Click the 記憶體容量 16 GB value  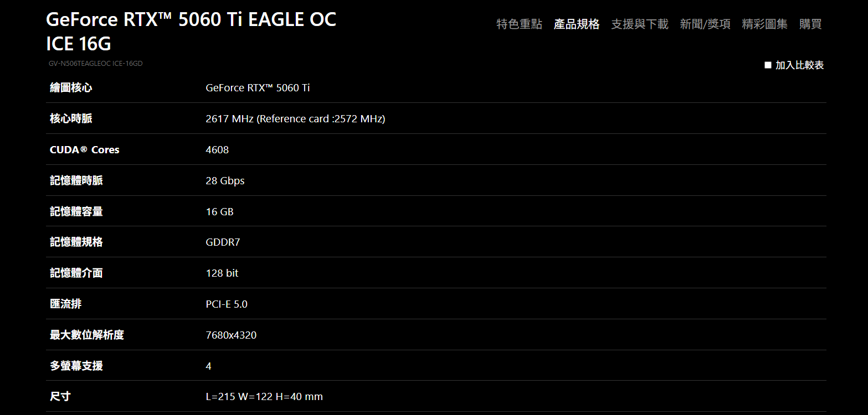(219, 211)
